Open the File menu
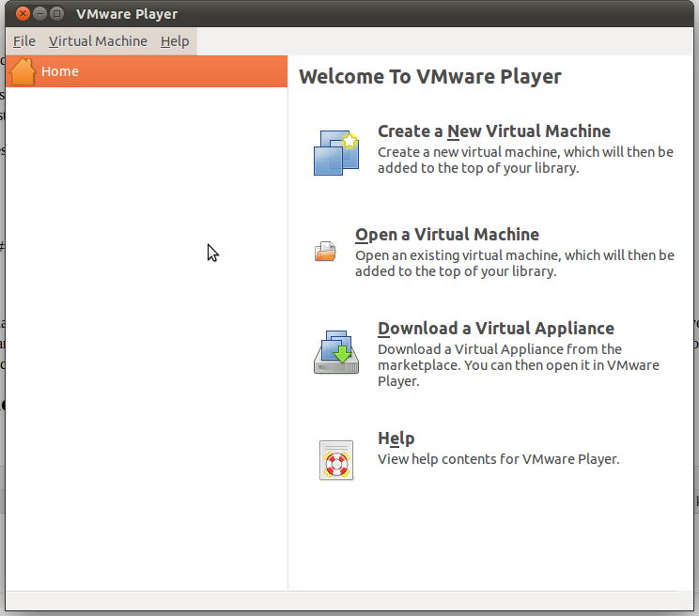 [24, 41]
